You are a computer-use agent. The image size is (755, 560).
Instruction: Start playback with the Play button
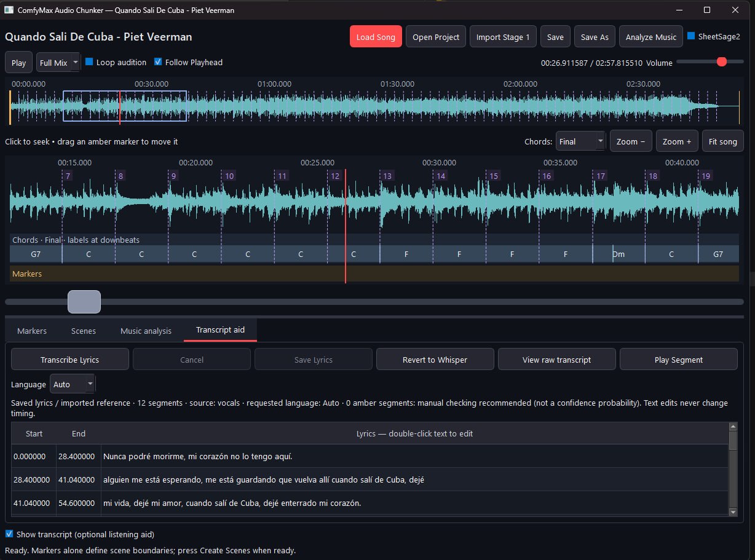[x=18, y=63]
